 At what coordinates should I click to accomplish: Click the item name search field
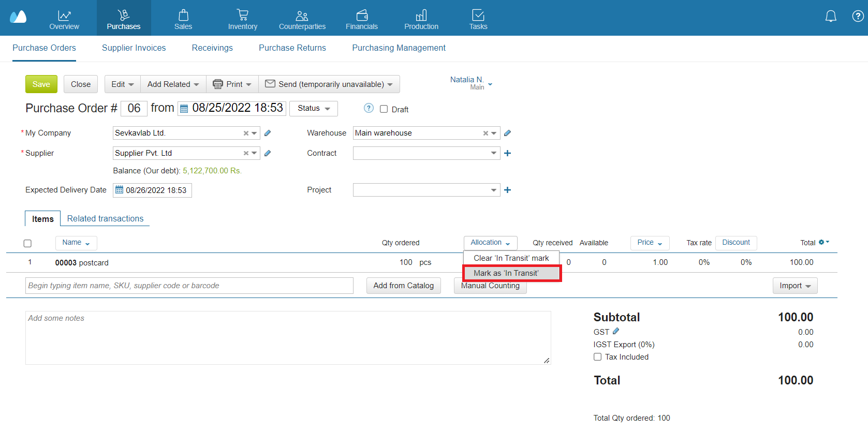189,286
